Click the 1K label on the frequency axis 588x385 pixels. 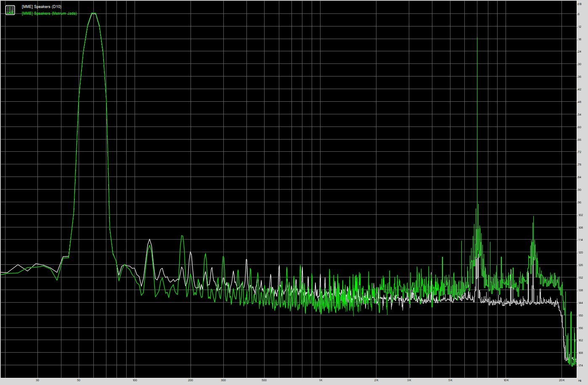[320, 380]
